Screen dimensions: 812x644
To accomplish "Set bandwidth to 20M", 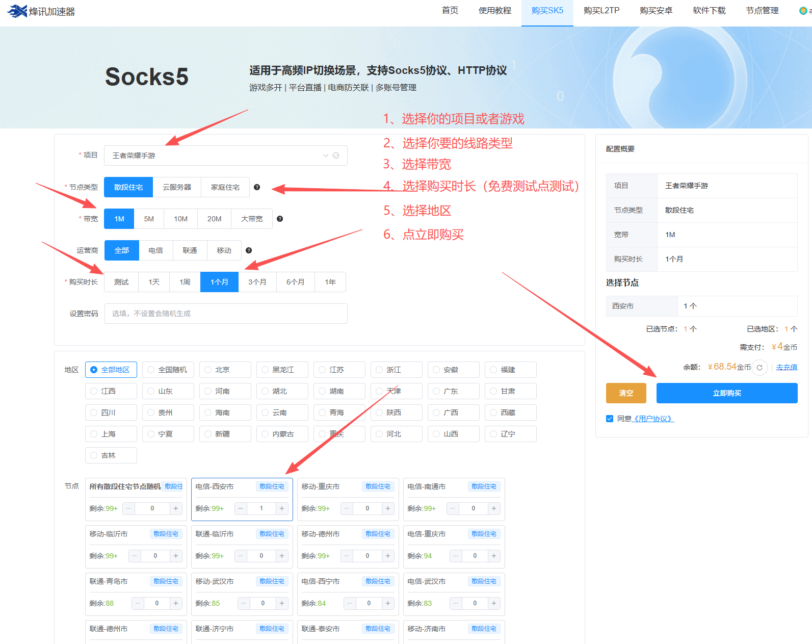I will 214,219.
